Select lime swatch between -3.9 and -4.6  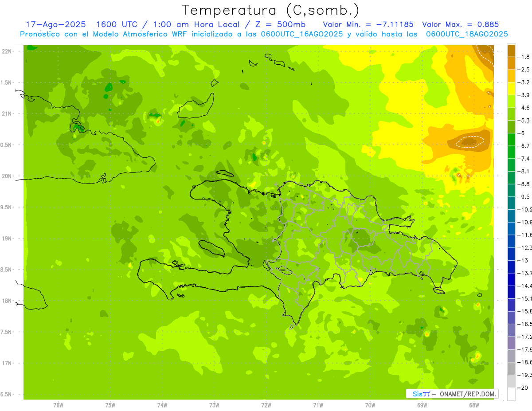point(511,102)
